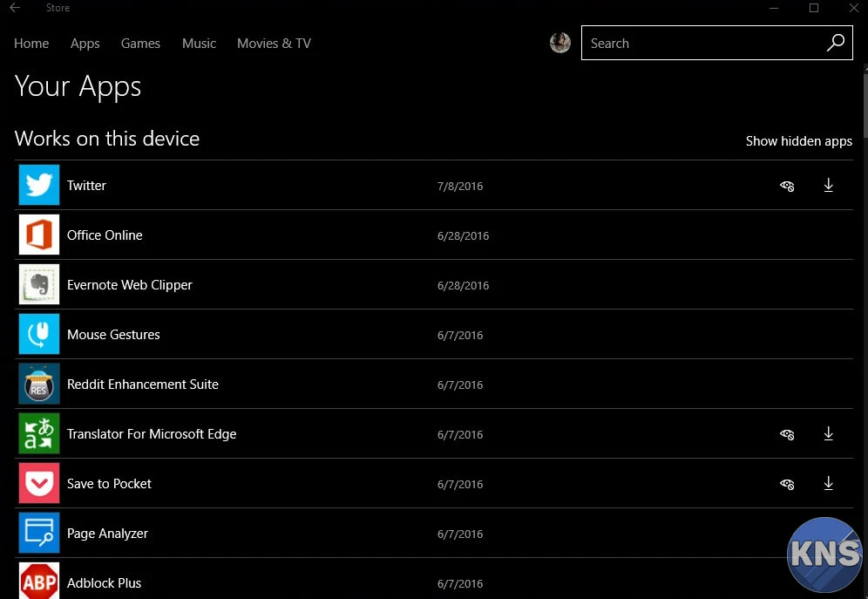Viewport: 868px width, 599px height.
Task: Select the Evernote Web Clipper icon
Action: [39, 284]
